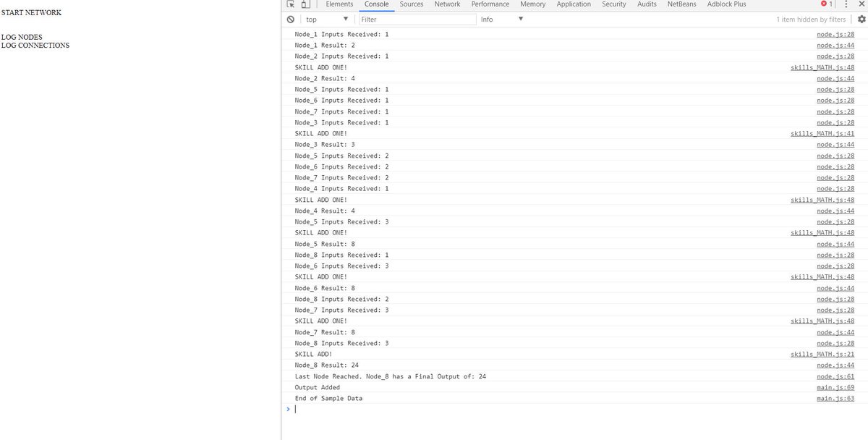
Task: Select log 'Node_5 Inputs Received: 3'
Action: pos(341,221)
